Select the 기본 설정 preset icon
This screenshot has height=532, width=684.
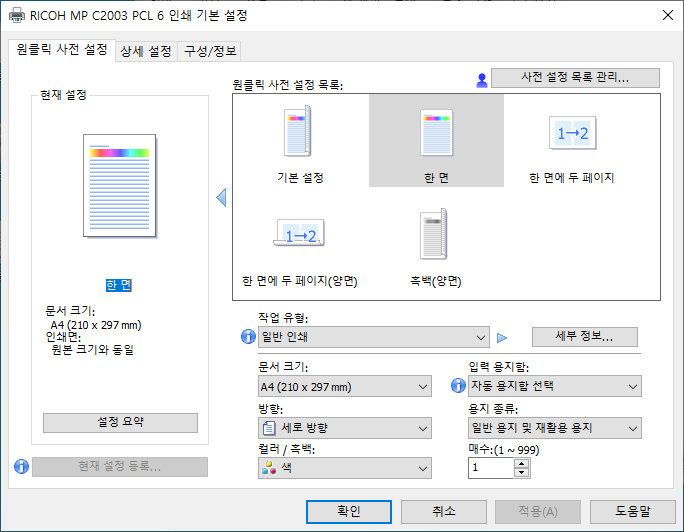(x=298, y=131)
